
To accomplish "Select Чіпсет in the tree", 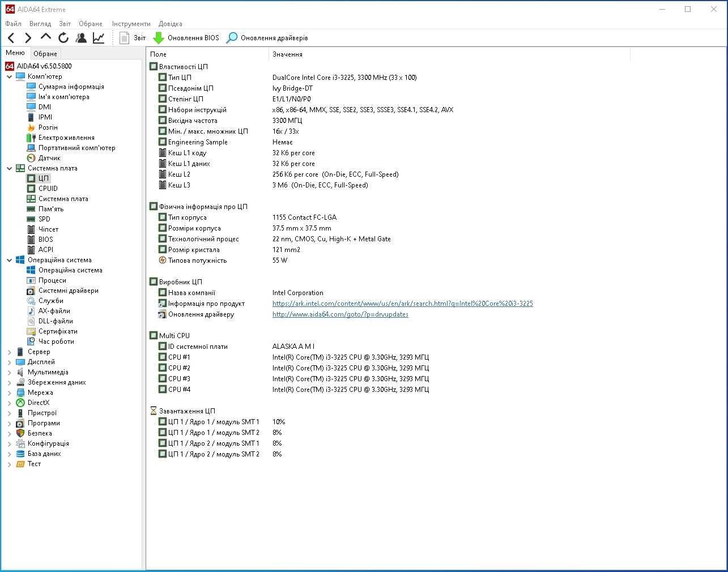I will point(48,229).
